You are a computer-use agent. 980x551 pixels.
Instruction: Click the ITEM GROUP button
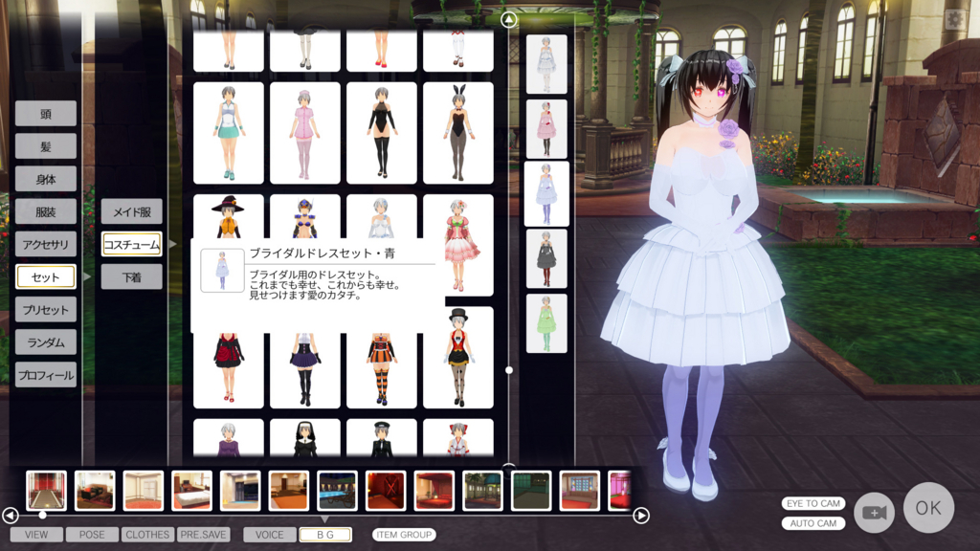404,535
